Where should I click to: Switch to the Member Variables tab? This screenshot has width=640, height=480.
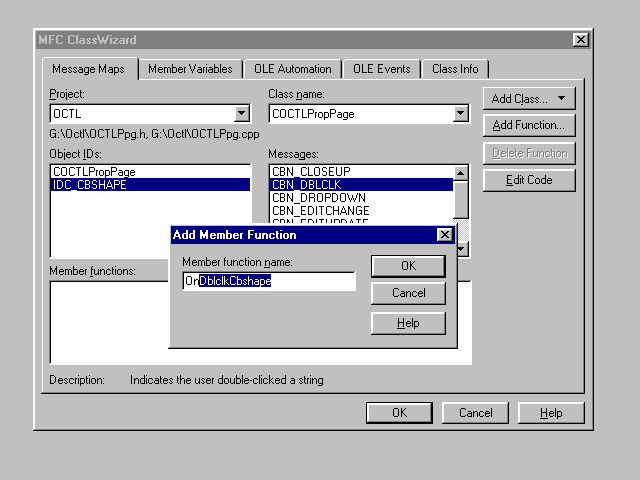click(x=190, y=69)
